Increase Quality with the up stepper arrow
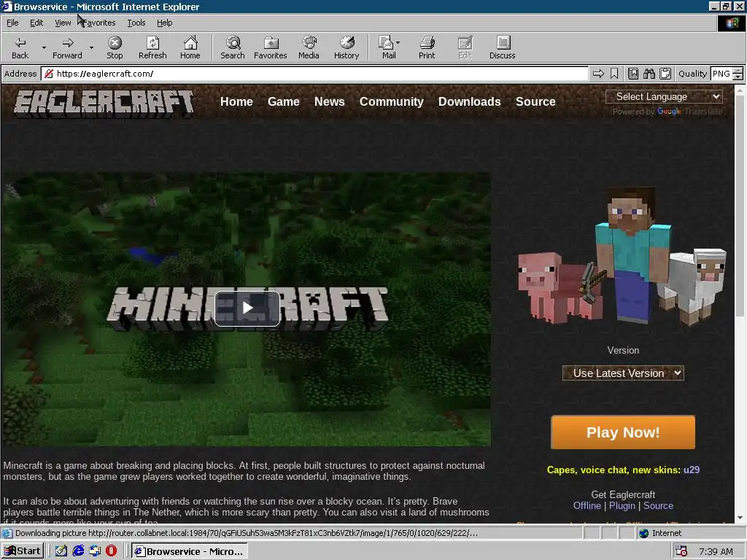This screenshot has height=560, width=747. pyautogui.click(x=738, y=71)
